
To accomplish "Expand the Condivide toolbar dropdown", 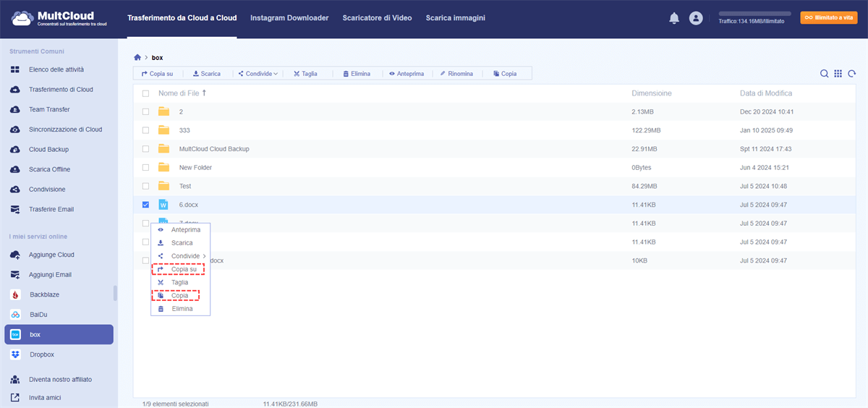I will pyautogui.click(x=258, y=74).
